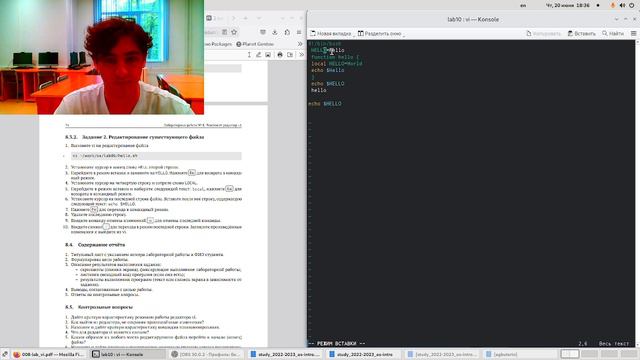The width and height of the screenshot is (640, 360).
Task: Click the line 'echo $hello' in vi
Action: pyautogui.click(x=327, y=70)
